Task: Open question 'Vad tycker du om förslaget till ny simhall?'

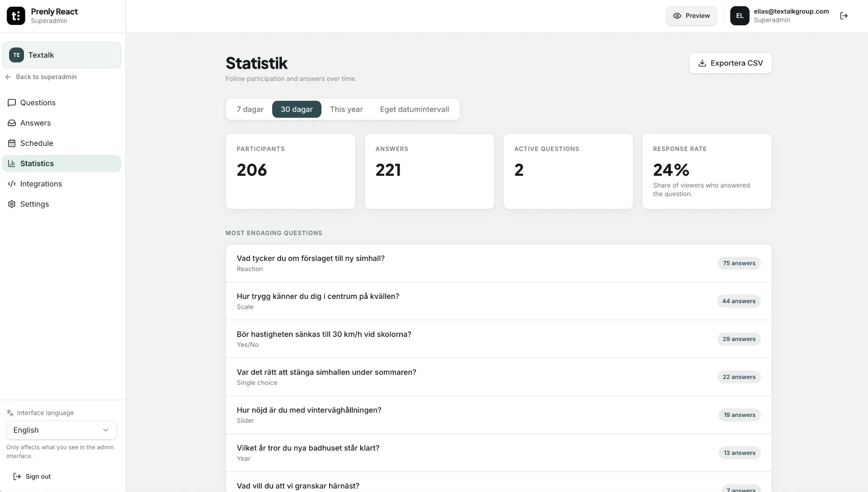Action: (499, 263)
